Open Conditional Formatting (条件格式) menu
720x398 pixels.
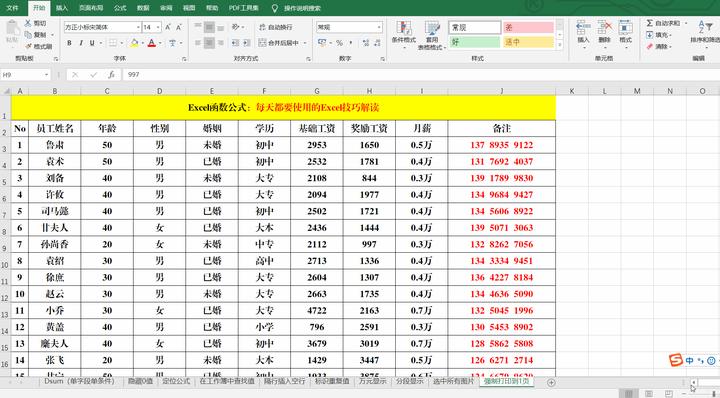pos(404,34)
